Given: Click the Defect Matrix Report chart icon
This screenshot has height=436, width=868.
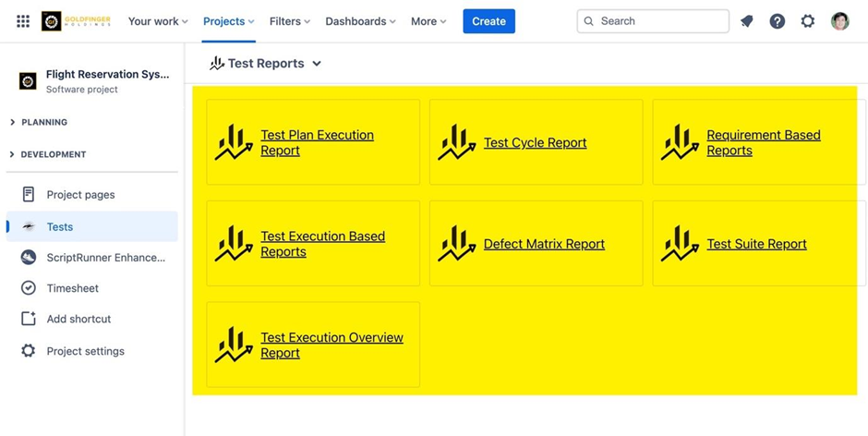Looking at the screenshot, I should [457, 244].
